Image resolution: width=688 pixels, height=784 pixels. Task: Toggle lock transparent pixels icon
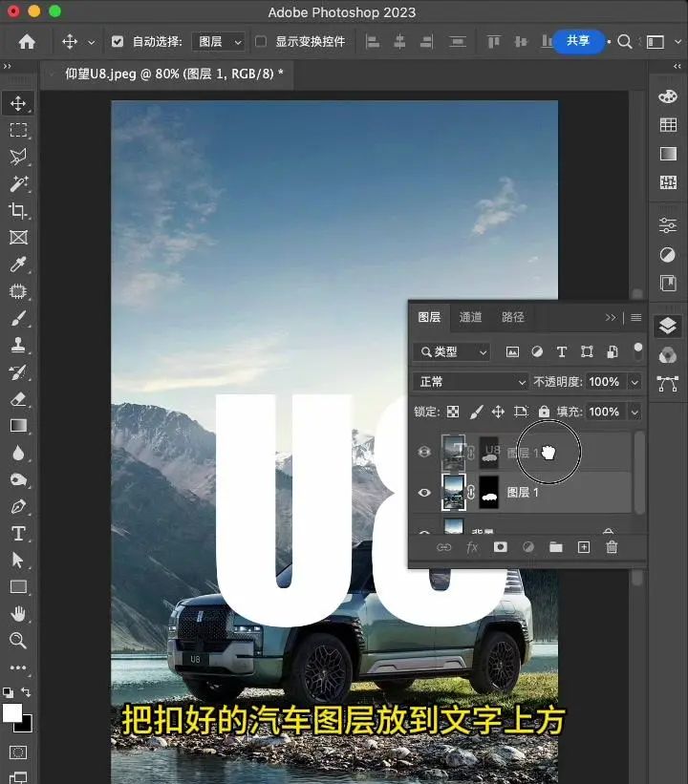click(452, 412)
